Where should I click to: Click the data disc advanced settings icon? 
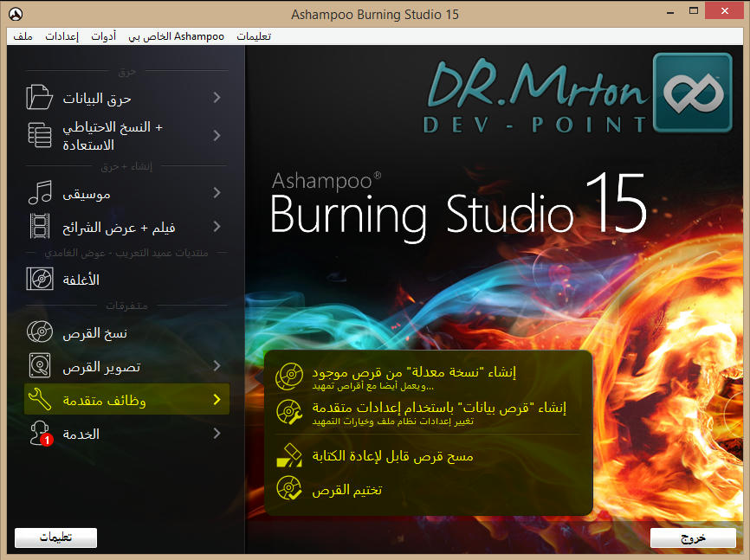point(289,412)
